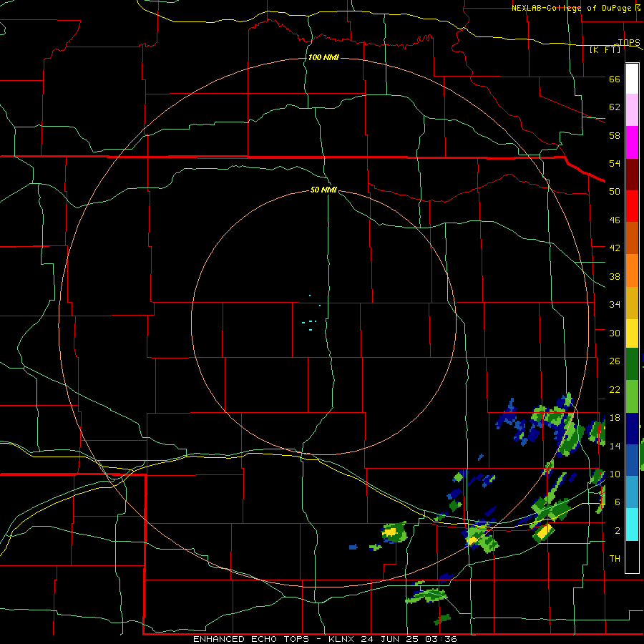644x644 pixels.
Task: Click the gold 34 kft legend swatch
Action: 632,303
